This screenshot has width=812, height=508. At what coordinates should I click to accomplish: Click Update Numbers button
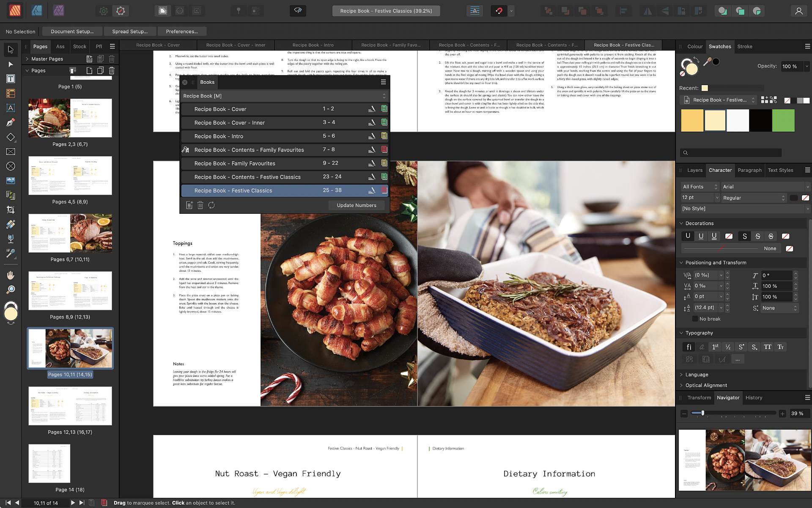click(355, 205)
